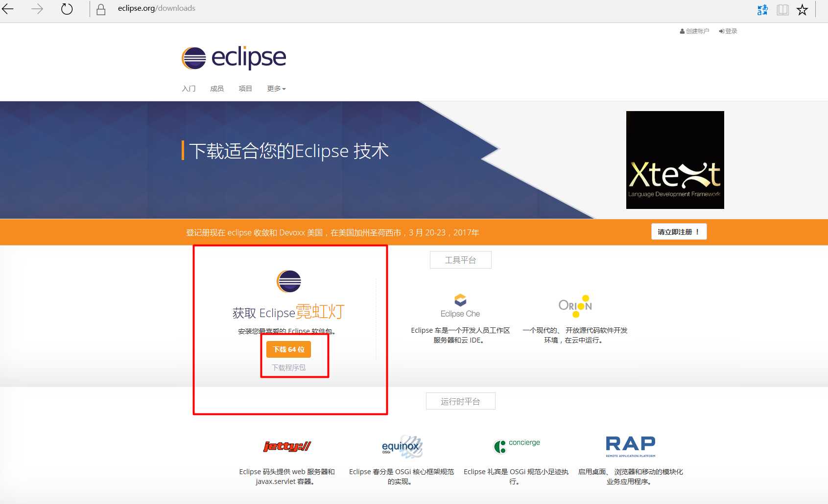Screen dimensions: 828x504
Task: Click the orange conference registration banner text
Action: pyautogui.click(x=332, y=232)
